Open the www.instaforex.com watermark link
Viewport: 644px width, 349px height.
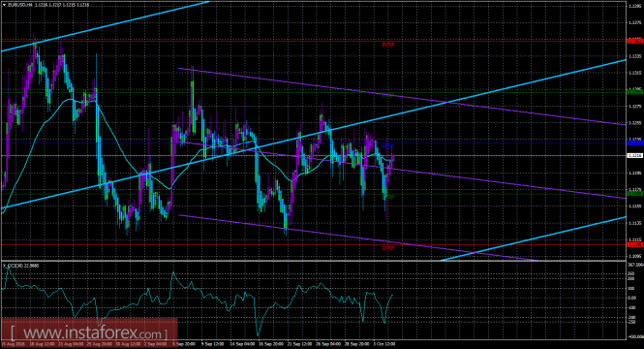pos(89,332)
